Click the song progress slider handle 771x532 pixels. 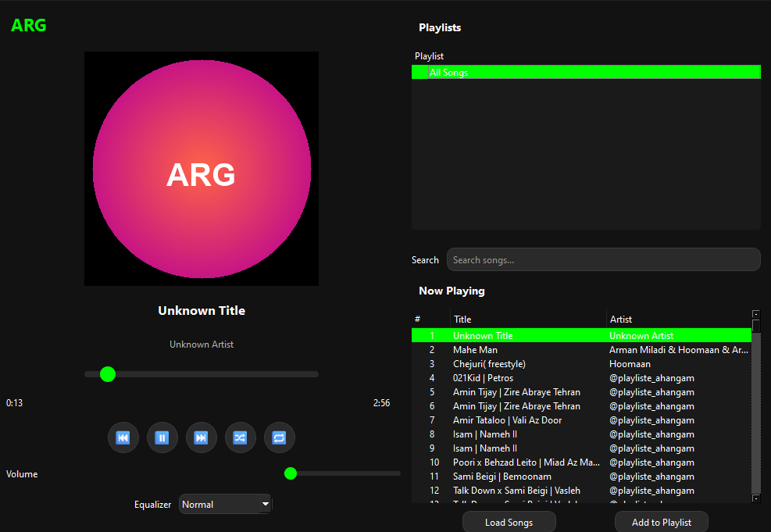108,374
